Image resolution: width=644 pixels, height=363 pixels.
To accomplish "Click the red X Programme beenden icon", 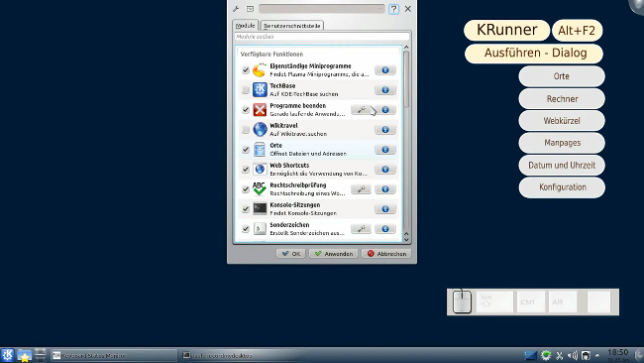I will coord(260,110).
